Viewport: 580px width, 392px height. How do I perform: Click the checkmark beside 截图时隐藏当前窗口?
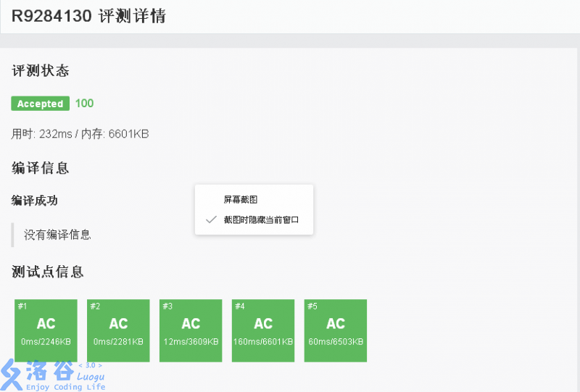(211, 220)
